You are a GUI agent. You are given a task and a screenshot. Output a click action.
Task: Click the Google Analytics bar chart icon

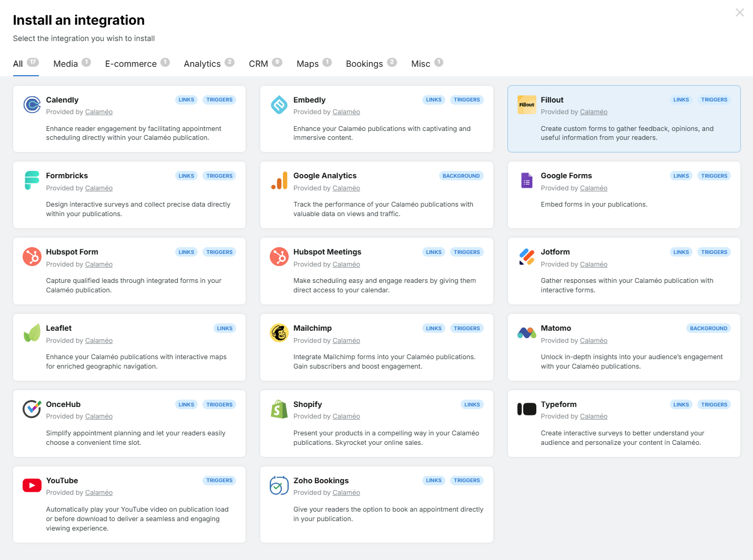coord(279,180)
